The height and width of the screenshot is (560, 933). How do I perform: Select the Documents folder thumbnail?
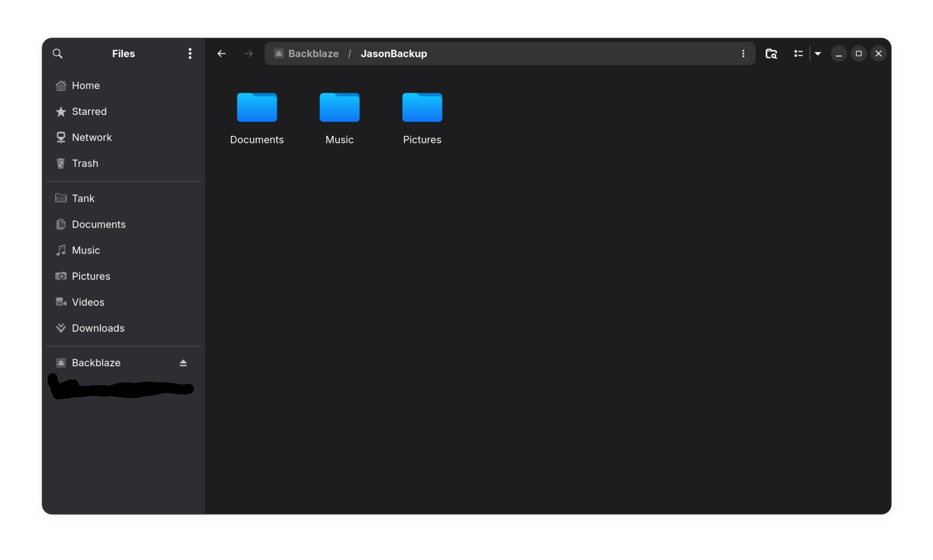257,108
